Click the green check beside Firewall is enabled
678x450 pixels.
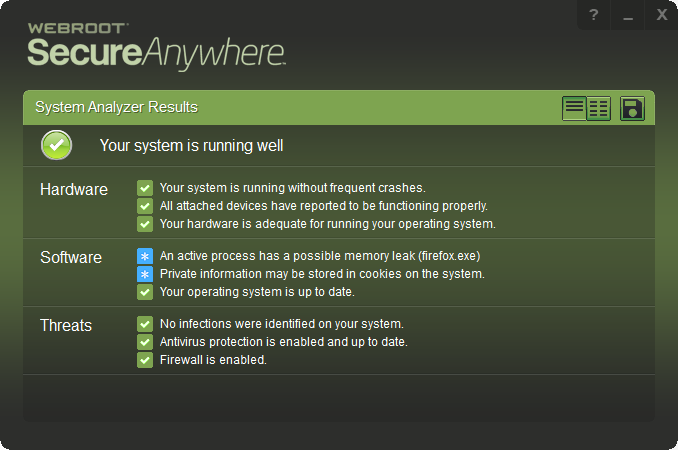tap(145, 360)
